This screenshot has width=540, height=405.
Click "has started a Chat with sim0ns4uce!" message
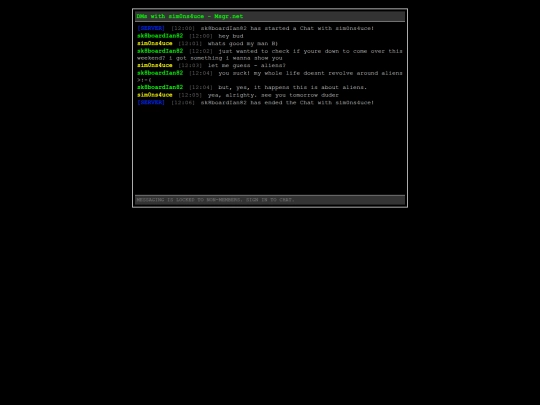pos(287,28)
